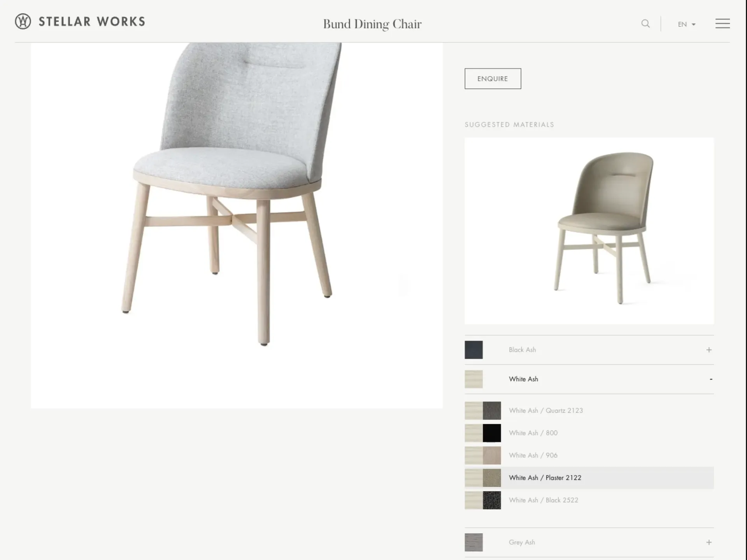
Task: Choose White Ash / 906 material
Action: tap(589, 455)
